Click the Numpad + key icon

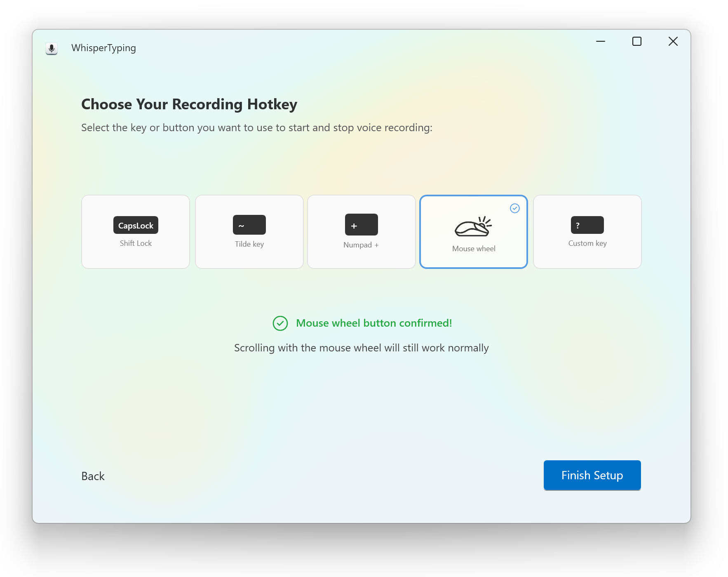361,225
